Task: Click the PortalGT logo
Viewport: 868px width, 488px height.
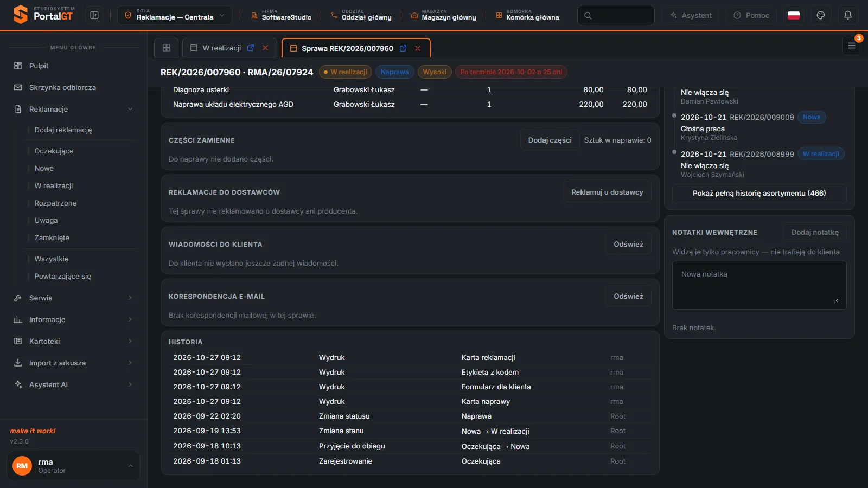Action: click(x=44, y=15)
